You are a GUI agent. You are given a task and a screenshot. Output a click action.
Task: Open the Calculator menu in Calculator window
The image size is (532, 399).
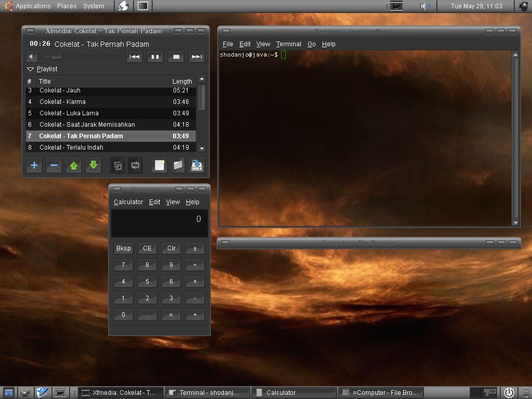click(128, 202)
